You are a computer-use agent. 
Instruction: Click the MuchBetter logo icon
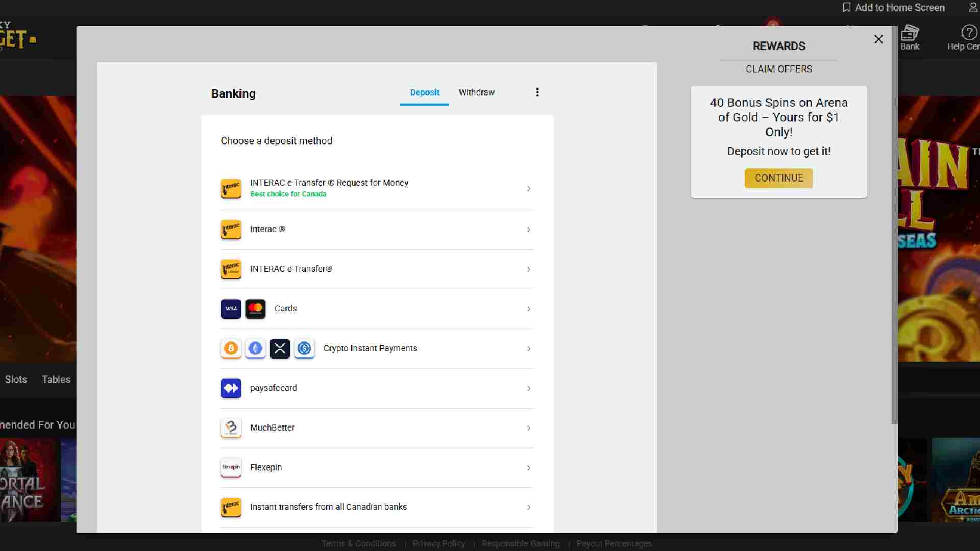[231, 428]
